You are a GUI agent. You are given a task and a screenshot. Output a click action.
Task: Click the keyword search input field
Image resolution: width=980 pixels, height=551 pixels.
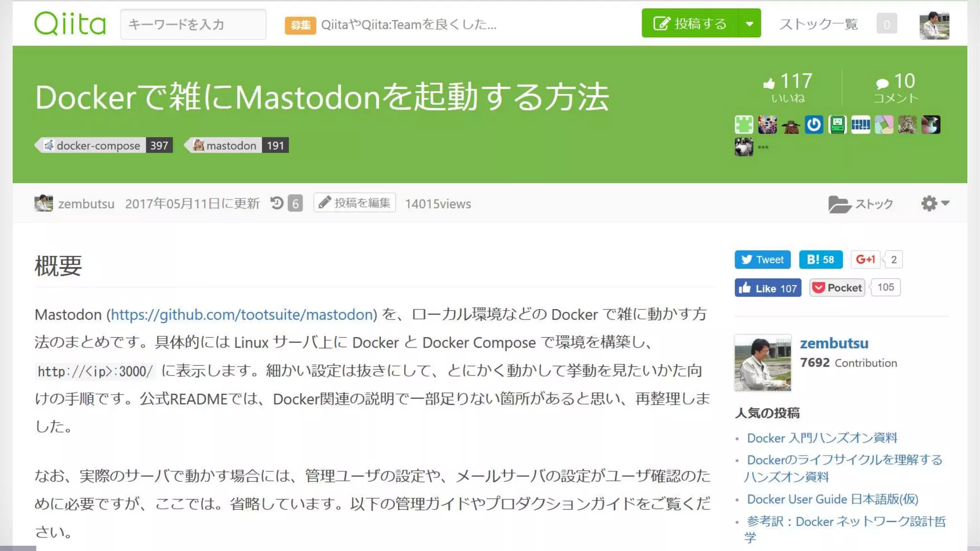tap(193, 24)
